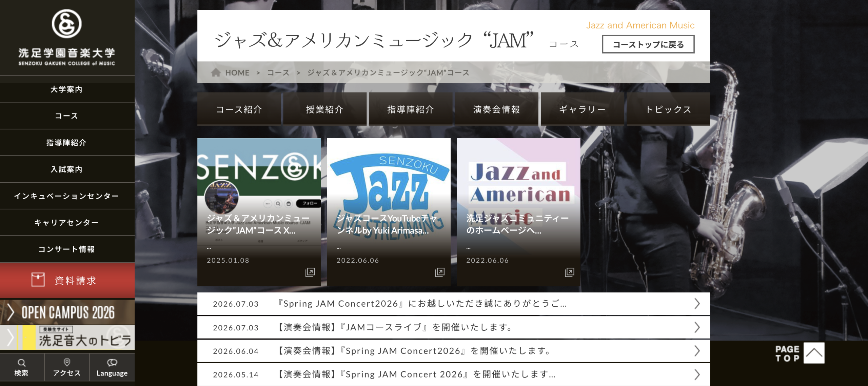Open the コンサート情報 sidebar menu
This screenshot has width=868, height=386.
(67, 249)
